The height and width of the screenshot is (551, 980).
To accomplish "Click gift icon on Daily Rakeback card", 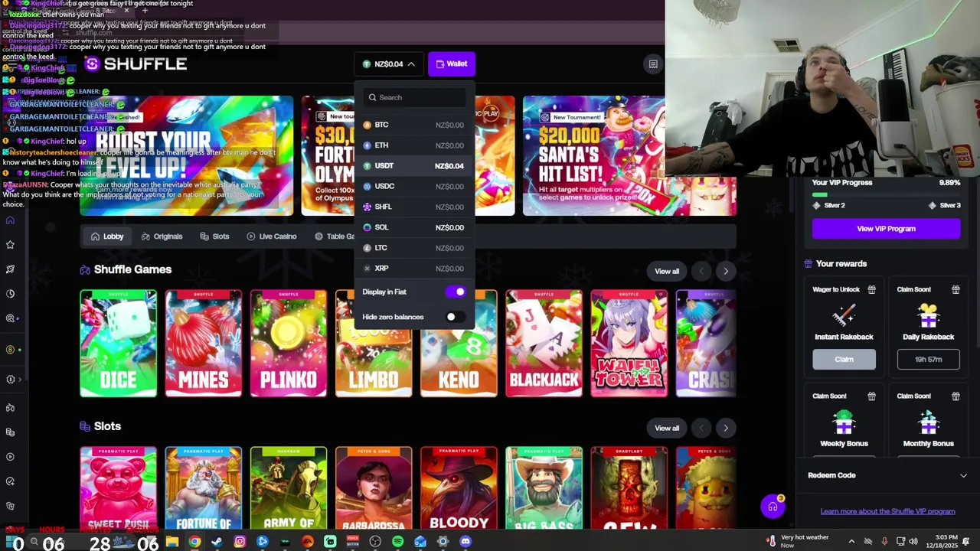I will click(955, 289).
